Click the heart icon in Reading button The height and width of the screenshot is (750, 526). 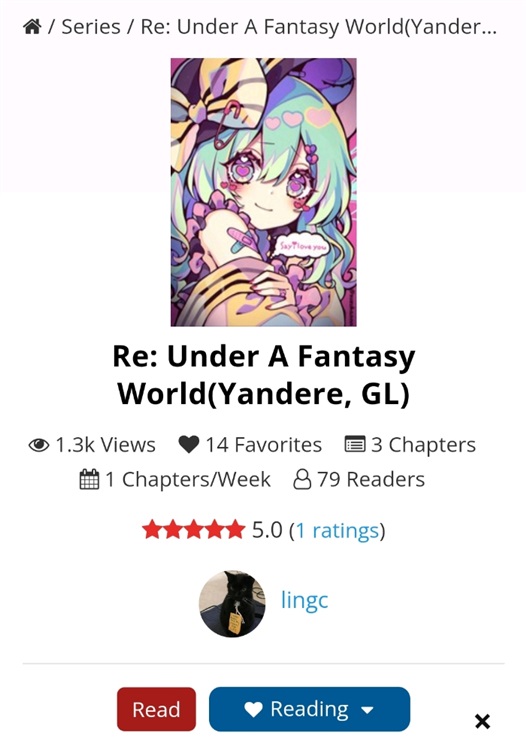pos(253,709)
